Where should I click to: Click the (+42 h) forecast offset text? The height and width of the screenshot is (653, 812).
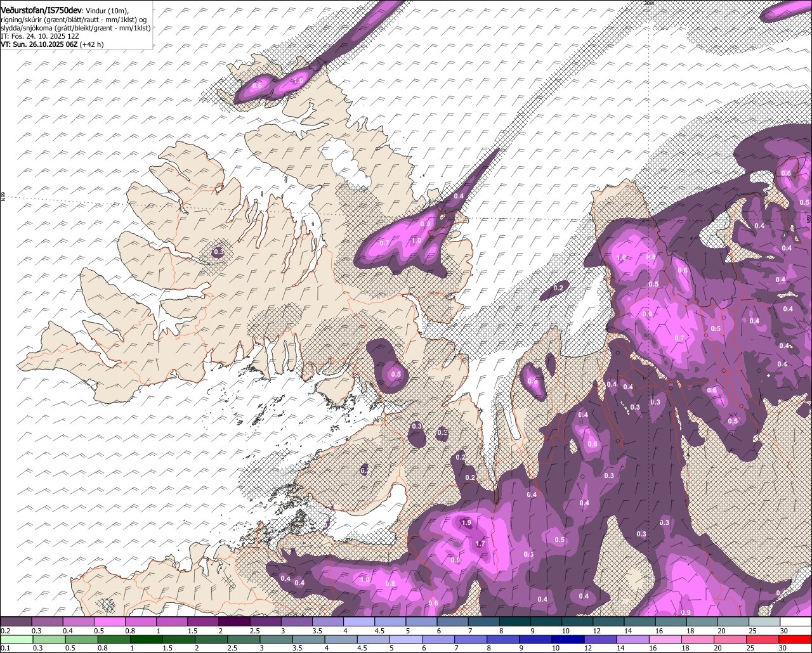tap(92, 44)
